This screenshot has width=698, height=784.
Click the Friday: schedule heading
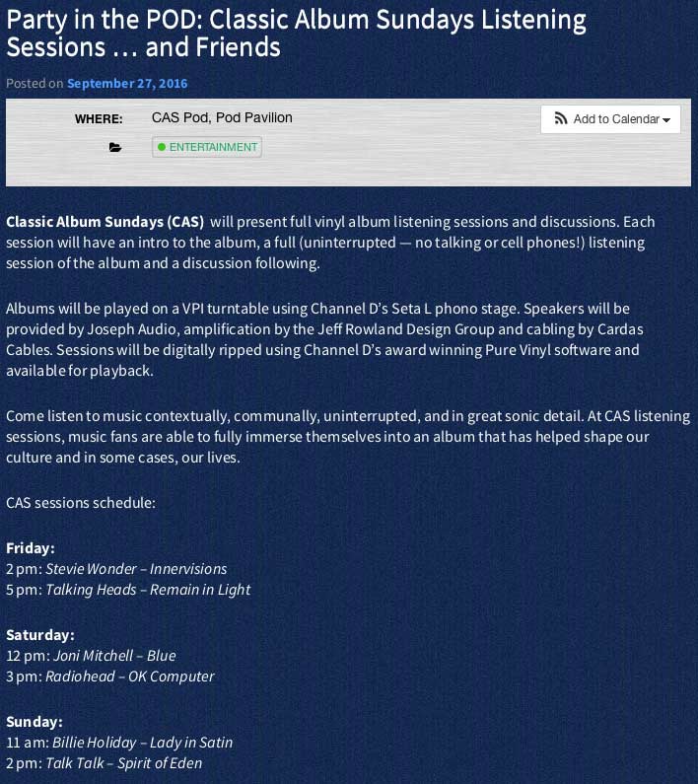pos(31,548)
